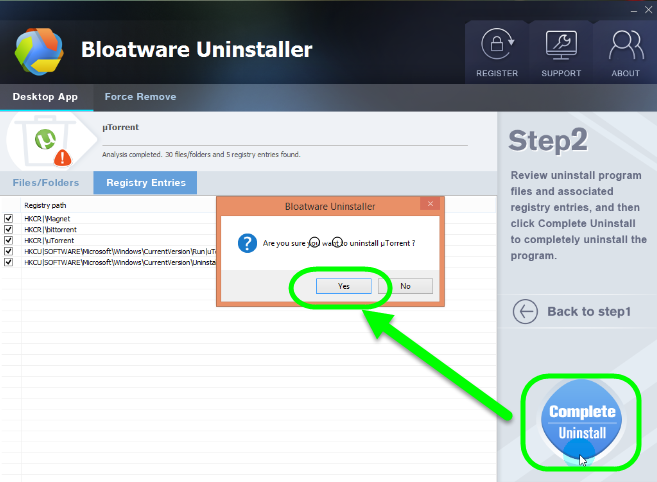This screenshot has height=482, width=657.
Task: Switch to the Desktop App tab
Action: (45, 97)
